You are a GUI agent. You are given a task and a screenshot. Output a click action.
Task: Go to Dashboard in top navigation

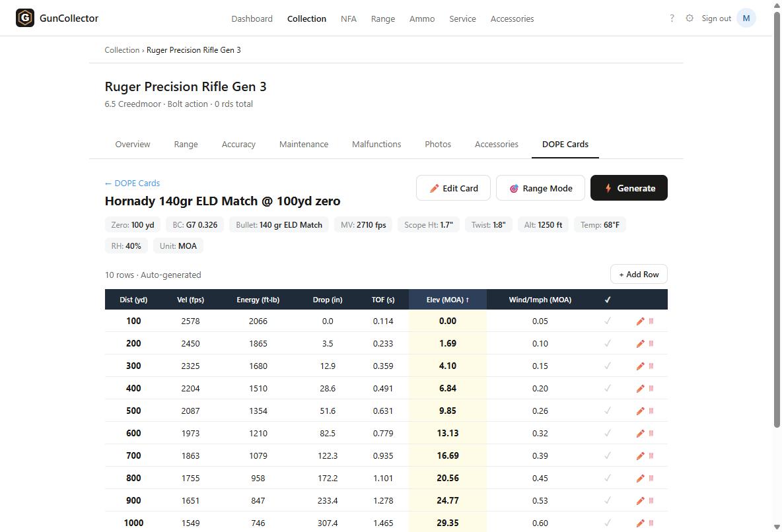[252, 18]
